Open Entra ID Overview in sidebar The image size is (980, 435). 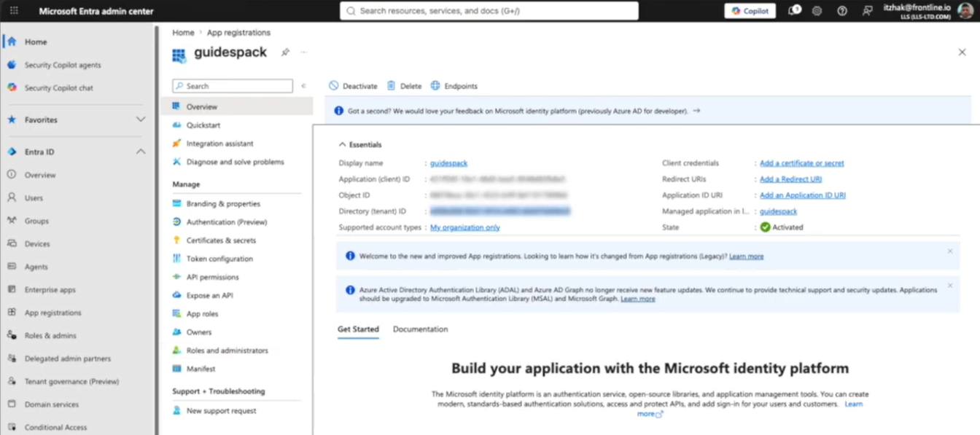tap(40, 175)
